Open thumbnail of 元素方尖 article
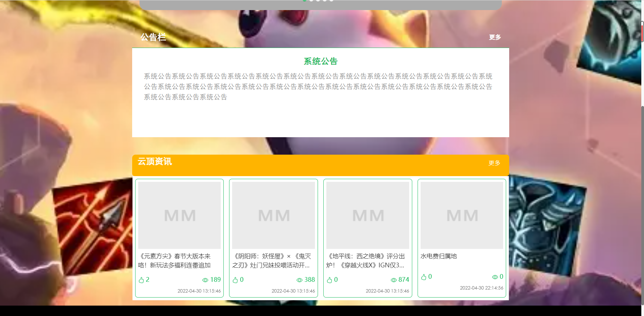644x316 pixels. 179,215
